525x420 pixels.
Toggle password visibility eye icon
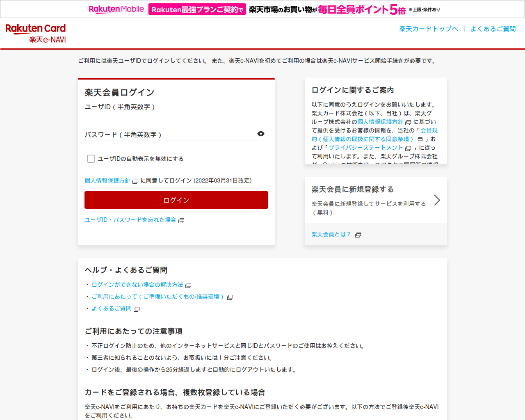pos(261,134)
